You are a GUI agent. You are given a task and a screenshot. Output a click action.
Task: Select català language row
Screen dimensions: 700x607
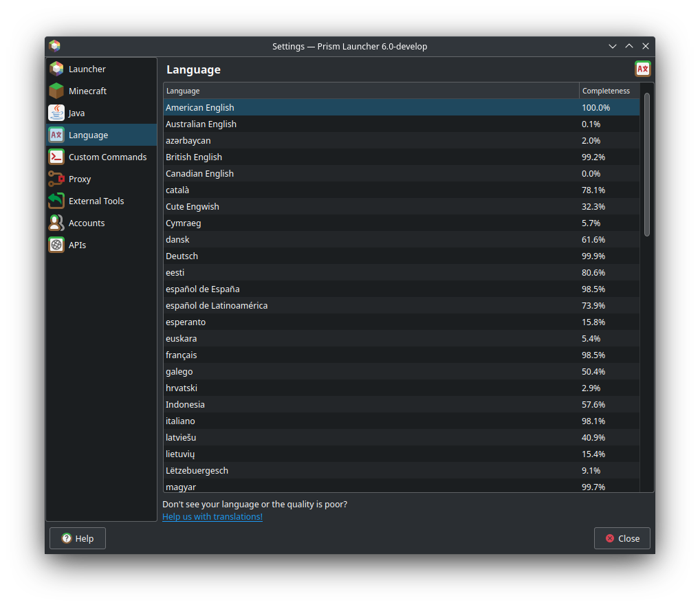[x=402, y=190]
